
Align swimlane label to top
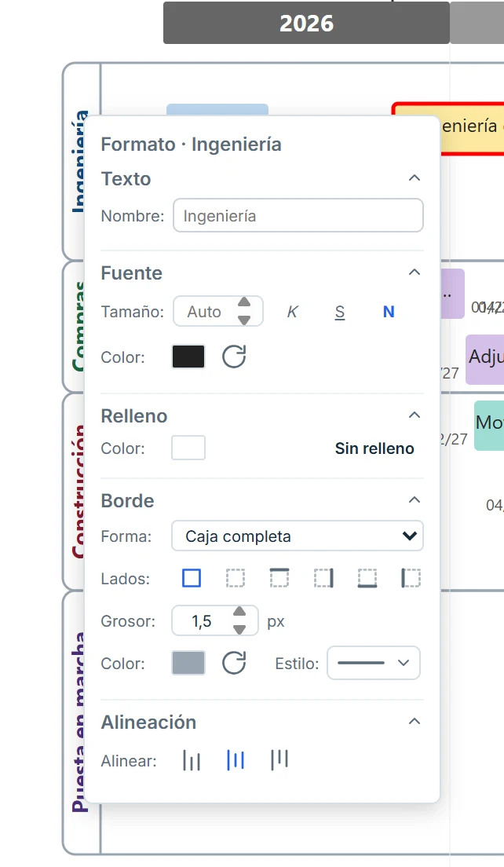tap(279, 761)
